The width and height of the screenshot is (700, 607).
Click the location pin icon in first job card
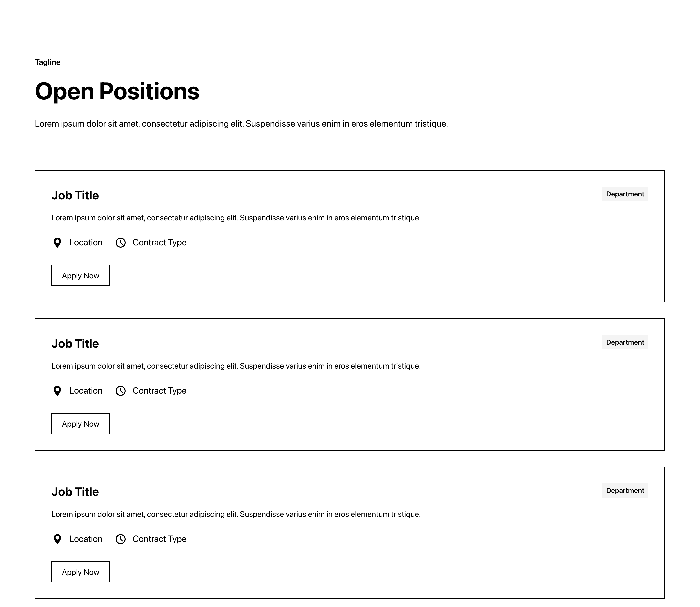[x=57, y=243]
